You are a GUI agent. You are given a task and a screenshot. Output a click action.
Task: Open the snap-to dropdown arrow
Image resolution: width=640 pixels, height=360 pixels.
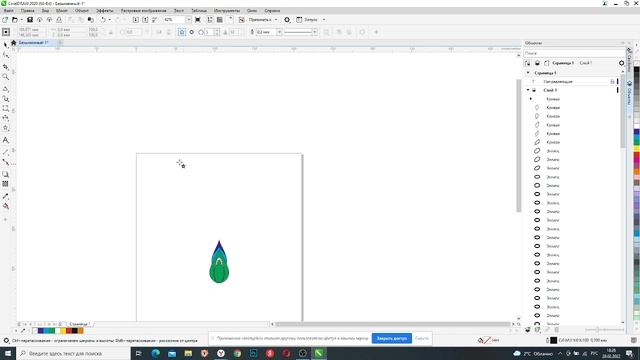coord(276,20)
